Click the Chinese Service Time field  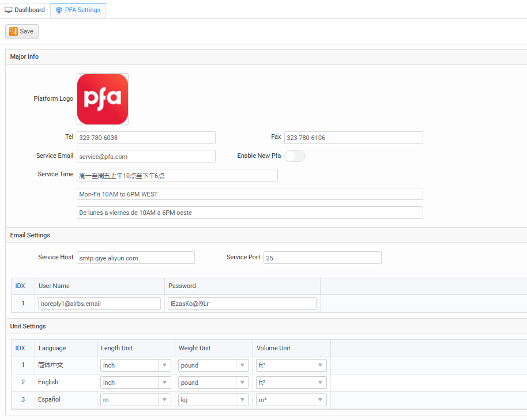click(176, 175)
